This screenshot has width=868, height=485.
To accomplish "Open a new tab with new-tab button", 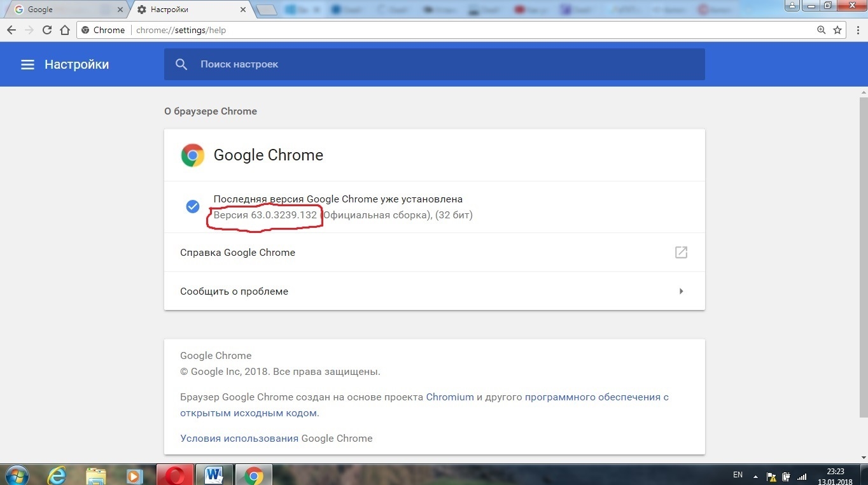I will click(266, 10).
